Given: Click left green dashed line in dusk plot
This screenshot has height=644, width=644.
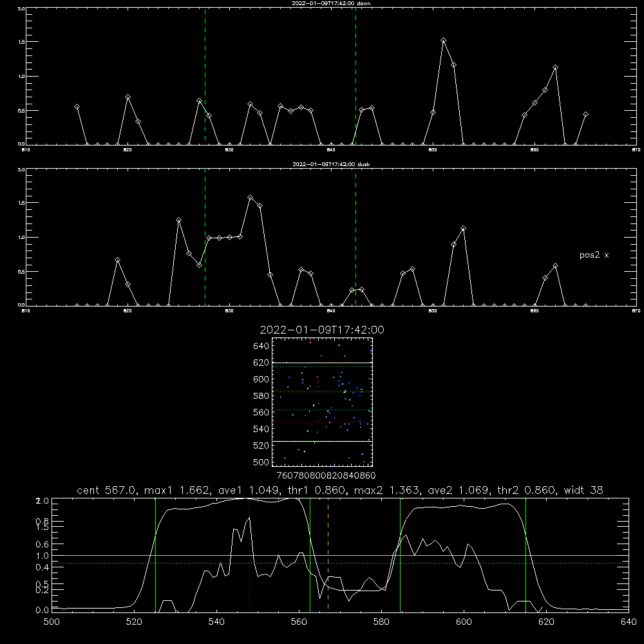Looking at the screenshot, I should pos(205,237).
